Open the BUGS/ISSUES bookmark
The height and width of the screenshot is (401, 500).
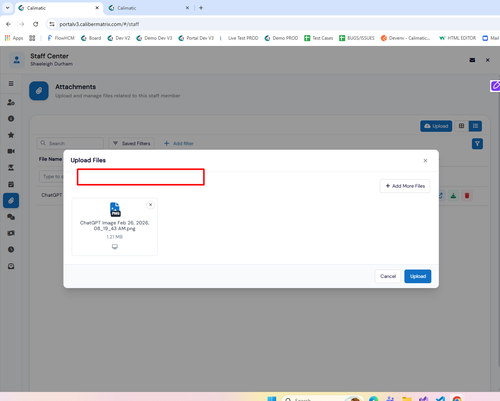point(357,38)
